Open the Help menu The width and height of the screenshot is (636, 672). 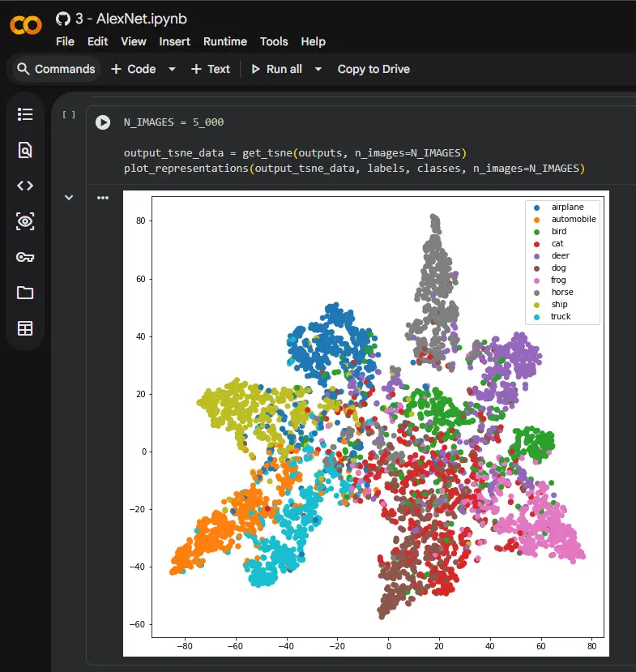(313, 41)
